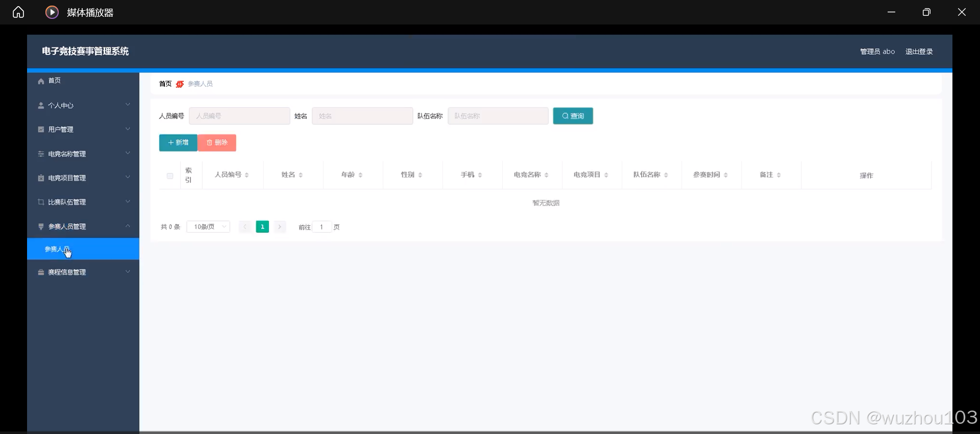Expand 赛程信息管理 sidebar menu
This screenshot has width=980, height=434.
[83, 272]
